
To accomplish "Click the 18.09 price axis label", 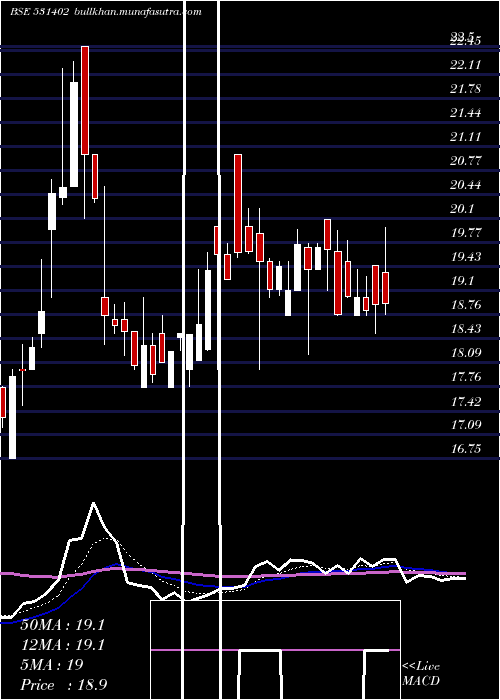I will (466, 353).
